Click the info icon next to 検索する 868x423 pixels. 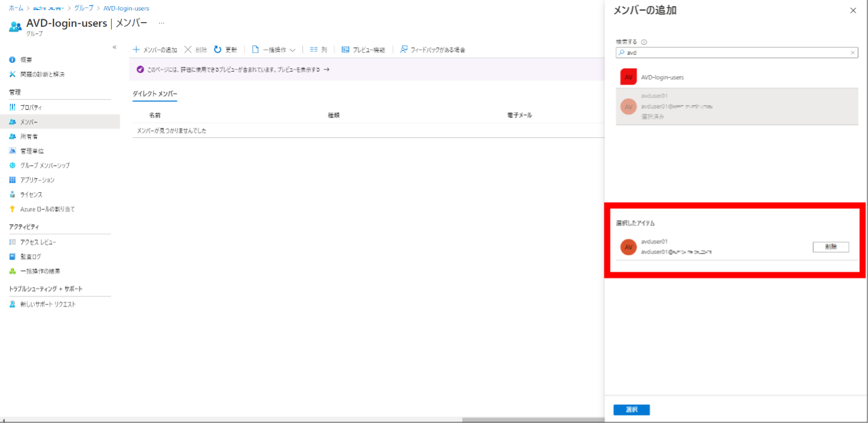(x=644, y=41)
